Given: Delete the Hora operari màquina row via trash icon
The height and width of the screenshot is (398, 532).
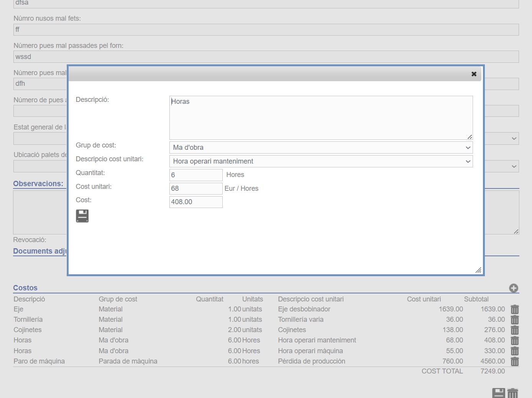Looking at the screenshot, I should click(515, 351).
